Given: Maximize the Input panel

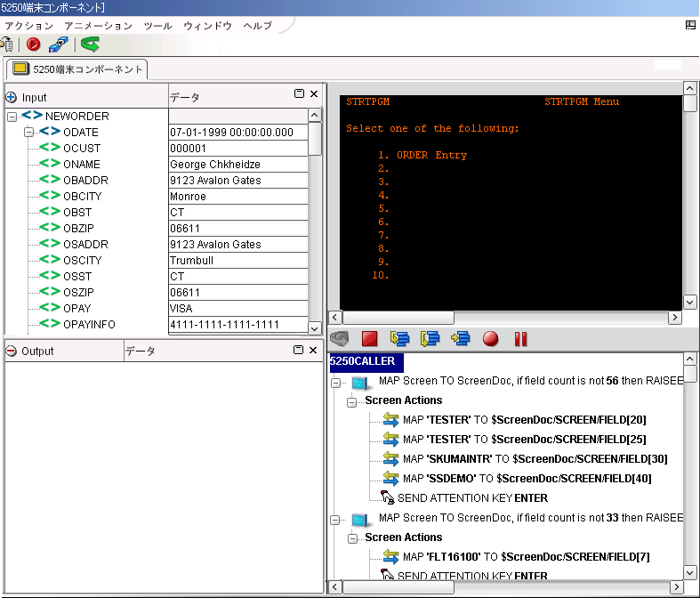Looking at the screenshot, I should click(299, 94).
